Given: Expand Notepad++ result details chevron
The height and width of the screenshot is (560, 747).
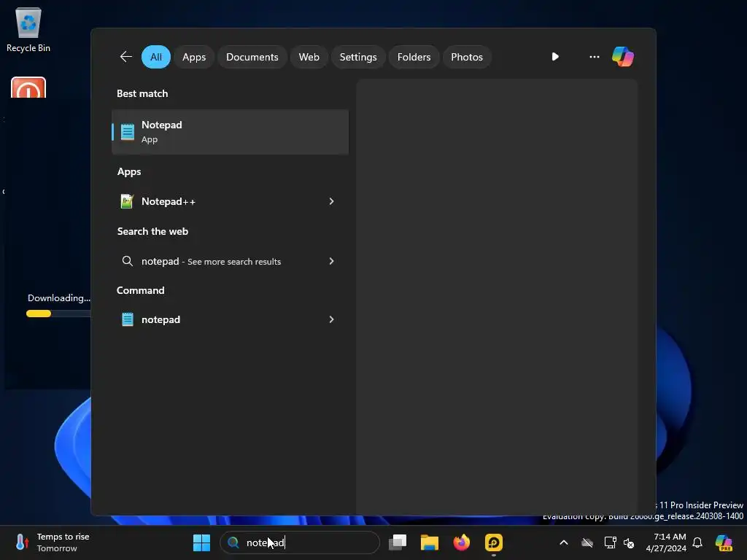Looking at the screenshot, I should pos(332,201).
